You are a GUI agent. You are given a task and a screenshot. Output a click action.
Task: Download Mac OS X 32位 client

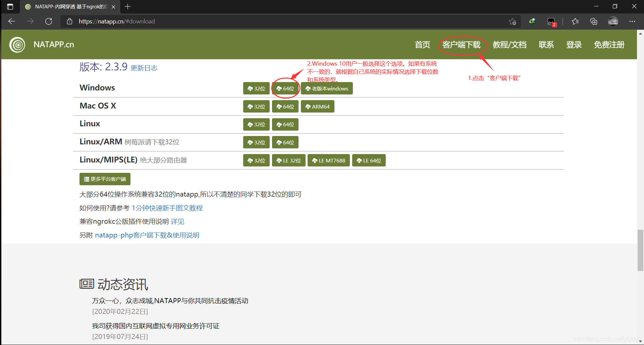point(256,107)
